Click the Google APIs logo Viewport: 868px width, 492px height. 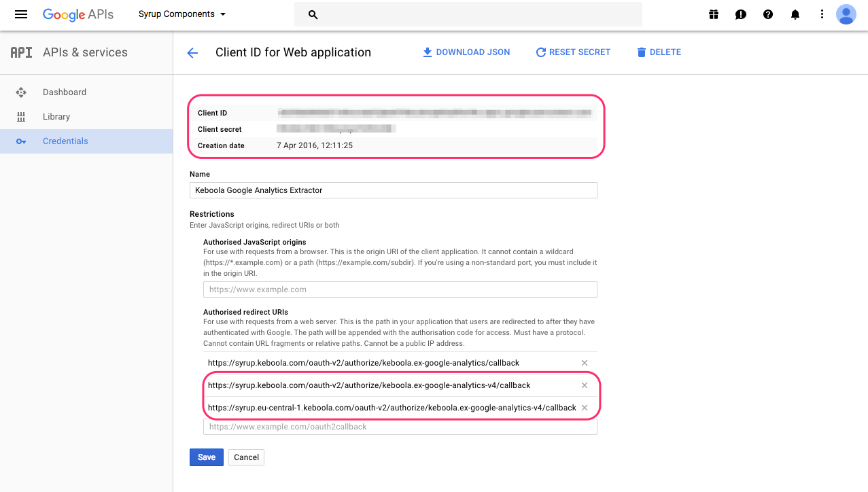(x=78, y=14)
